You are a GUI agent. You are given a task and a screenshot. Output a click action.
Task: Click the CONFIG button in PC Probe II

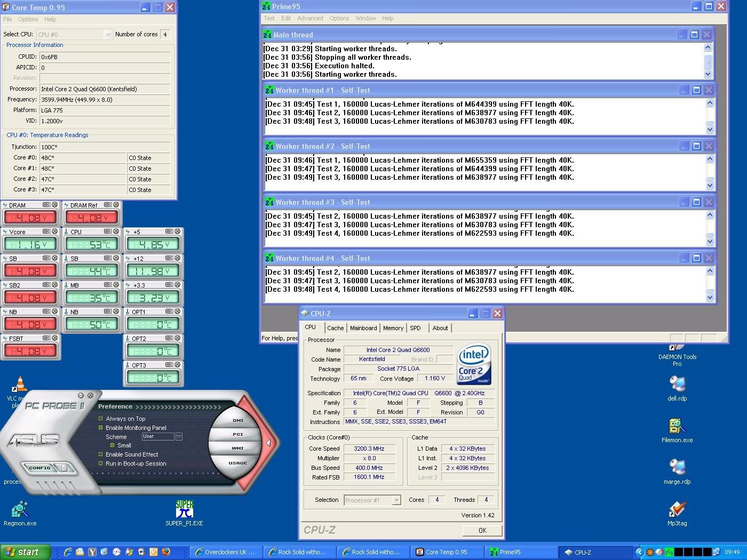coord(40,468)
